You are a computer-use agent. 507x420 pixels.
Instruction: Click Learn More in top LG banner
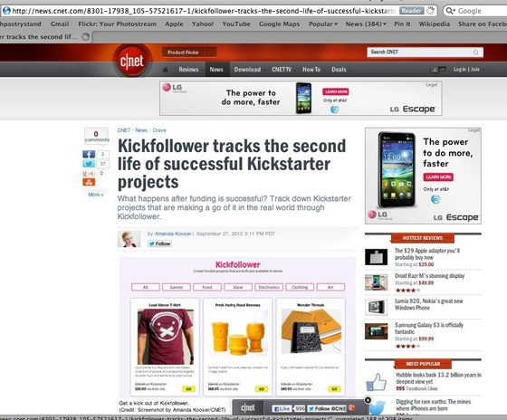pyautogui.click(x=336, y=91)
